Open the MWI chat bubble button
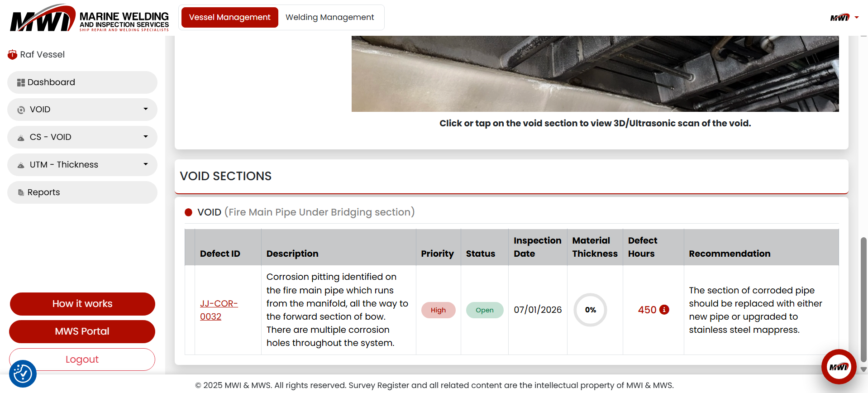Screen dimensions: 868x393 click(839, 367)
